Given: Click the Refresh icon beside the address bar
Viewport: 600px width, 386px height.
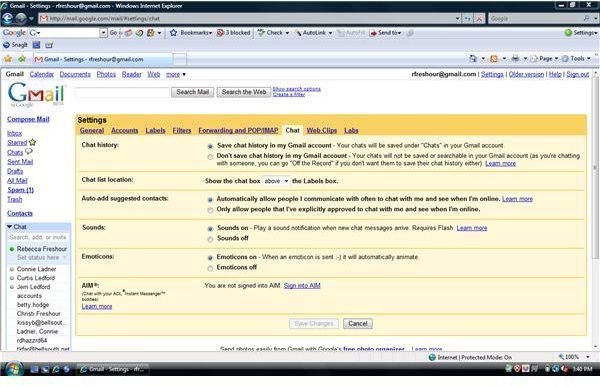Looking at the screenshot, I should coord(468,18).
